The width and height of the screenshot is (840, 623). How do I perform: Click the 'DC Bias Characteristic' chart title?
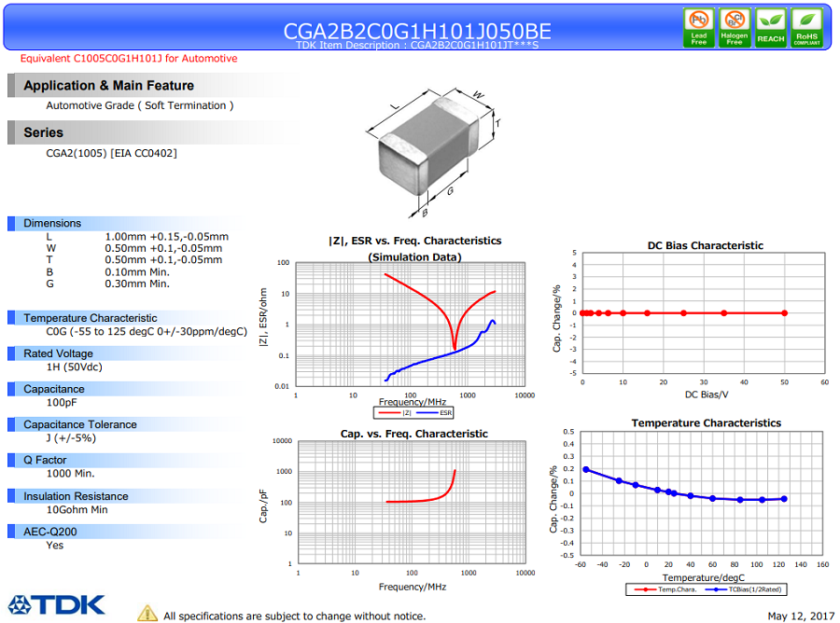pos(706,245)
